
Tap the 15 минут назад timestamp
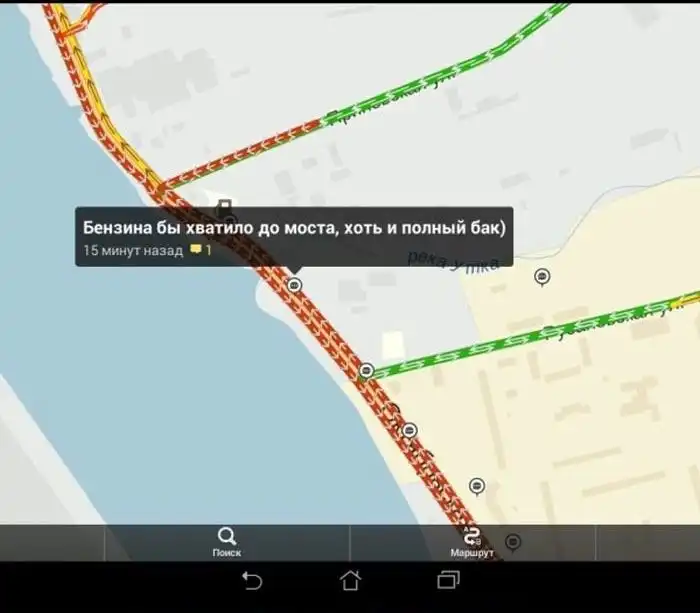click(x=133, y=250)
